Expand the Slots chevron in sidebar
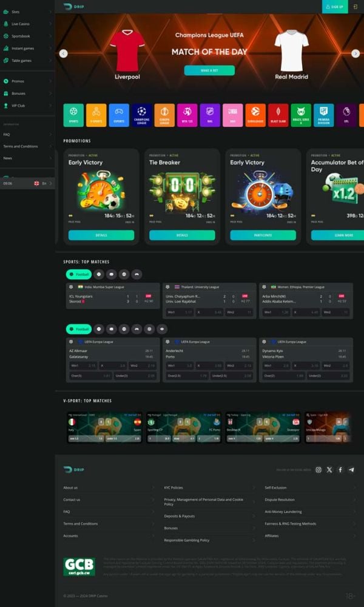The height and width of the screenshot is (607, 364). click(50, 12)
